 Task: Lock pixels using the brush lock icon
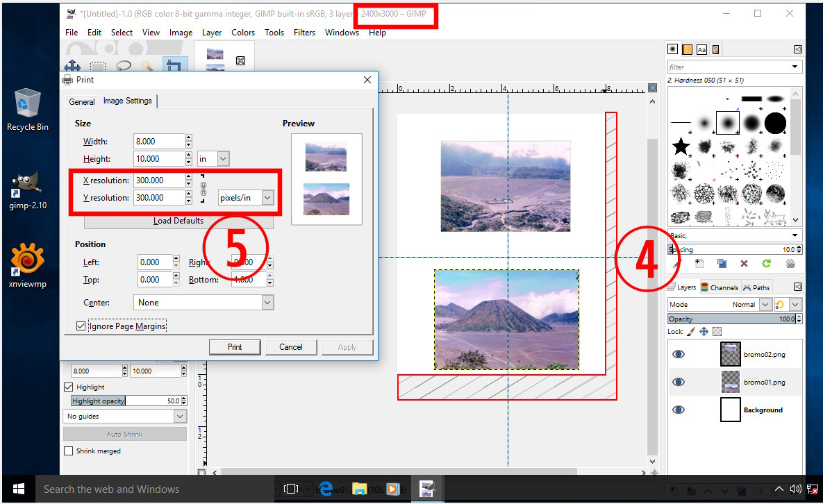click(x=691, y=331)
